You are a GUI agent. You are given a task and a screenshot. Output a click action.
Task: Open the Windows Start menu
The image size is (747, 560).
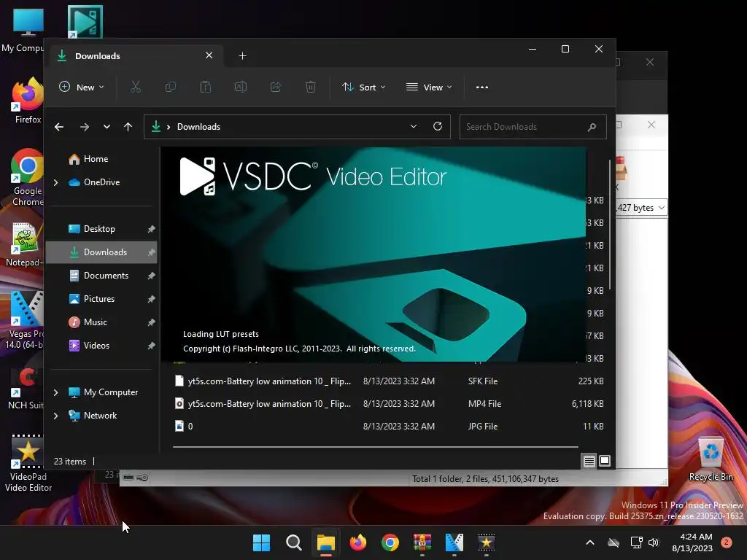pos(261,542)
